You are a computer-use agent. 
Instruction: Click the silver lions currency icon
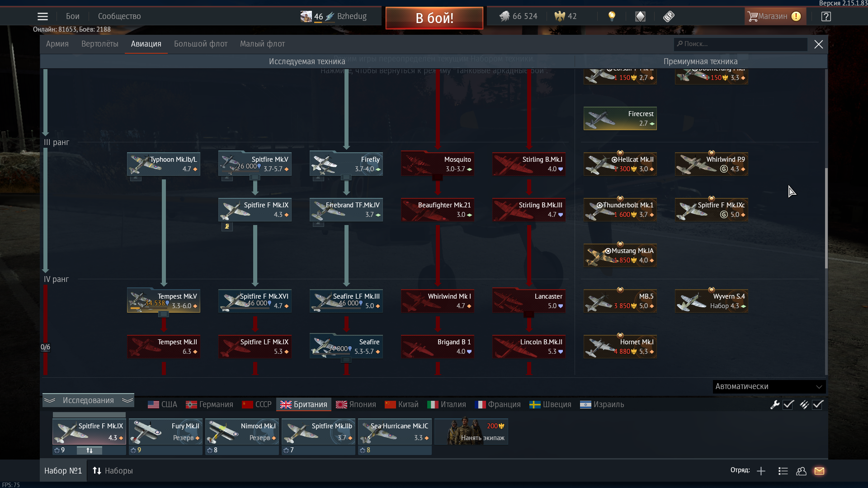click(505, 16)
